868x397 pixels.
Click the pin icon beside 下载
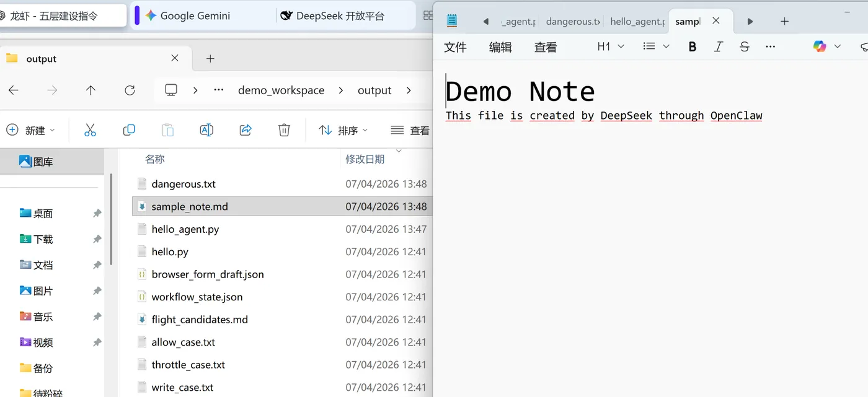coord(97,239)
